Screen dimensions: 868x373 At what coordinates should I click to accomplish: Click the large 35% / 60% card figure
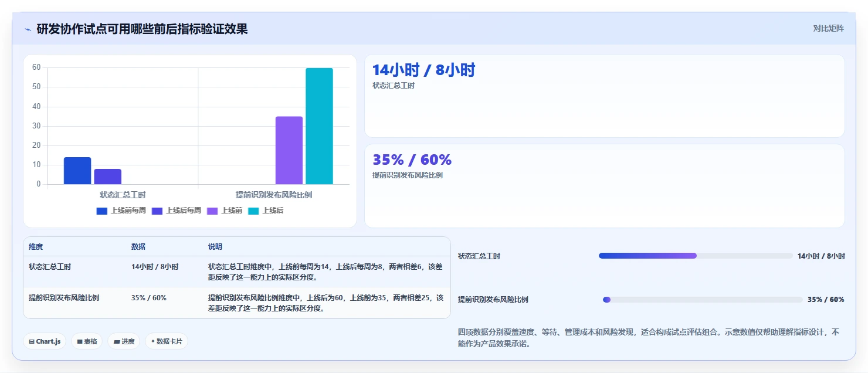tap(412, 160)
